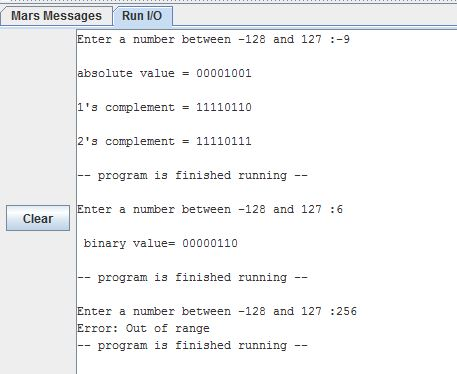Click the line ending with ':-9'

pos(213,39)
